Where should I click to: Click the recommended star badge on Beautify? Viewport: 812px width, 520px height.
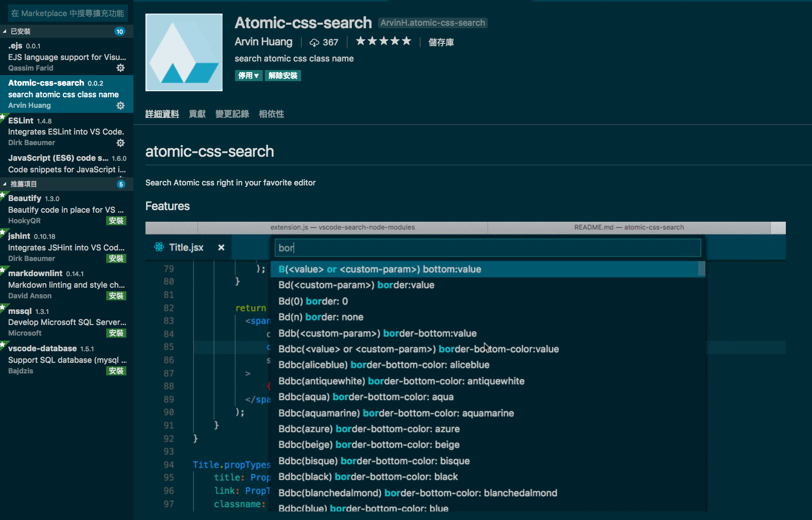(3, 194)
